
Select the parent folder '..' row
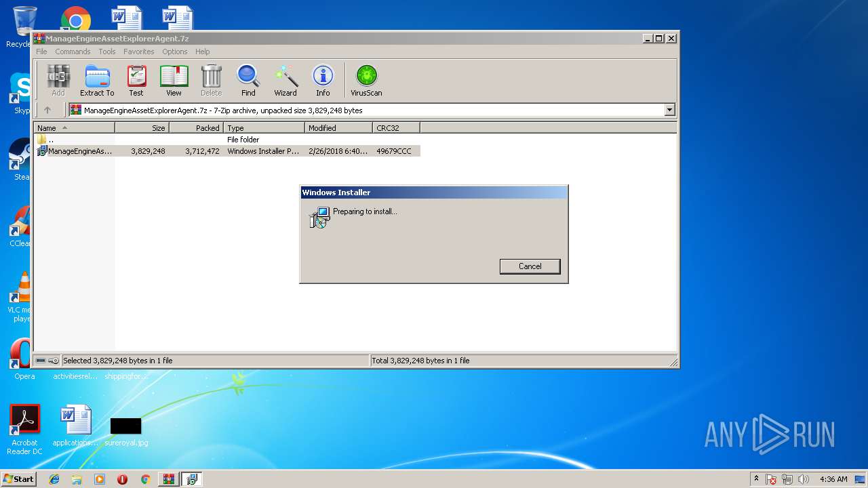(227, 140)
